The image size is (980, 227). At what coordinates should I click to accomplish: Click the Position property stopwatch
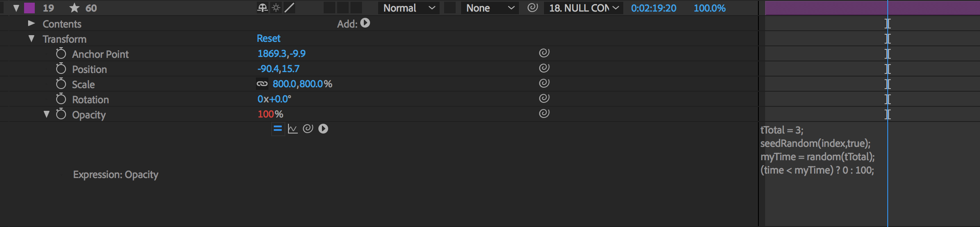tap(61, 69)
